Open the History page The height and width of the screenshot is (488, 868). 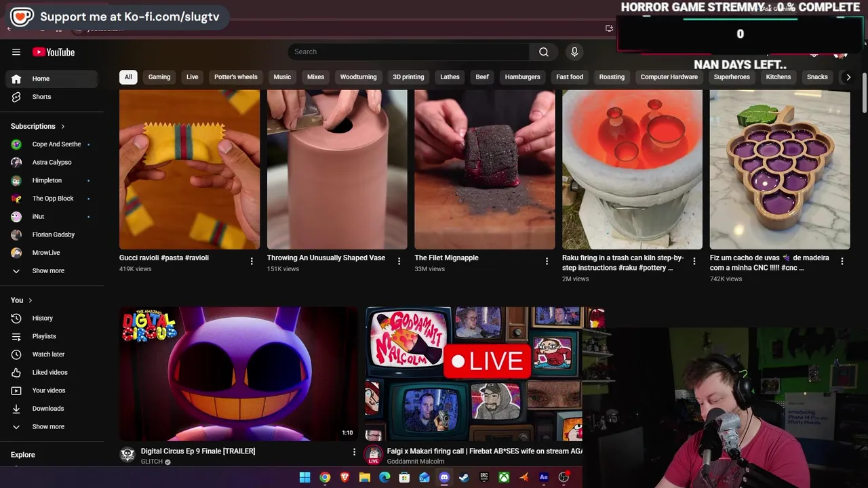pos(52,318)
